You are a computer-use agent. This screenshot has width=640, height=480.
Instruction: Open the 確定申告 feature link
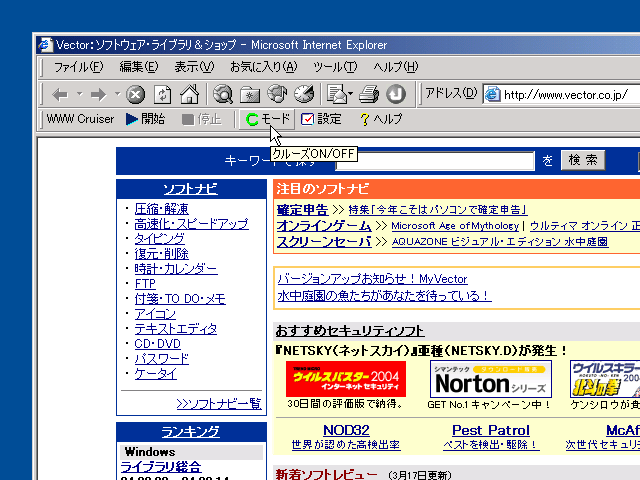coord(302,210)
